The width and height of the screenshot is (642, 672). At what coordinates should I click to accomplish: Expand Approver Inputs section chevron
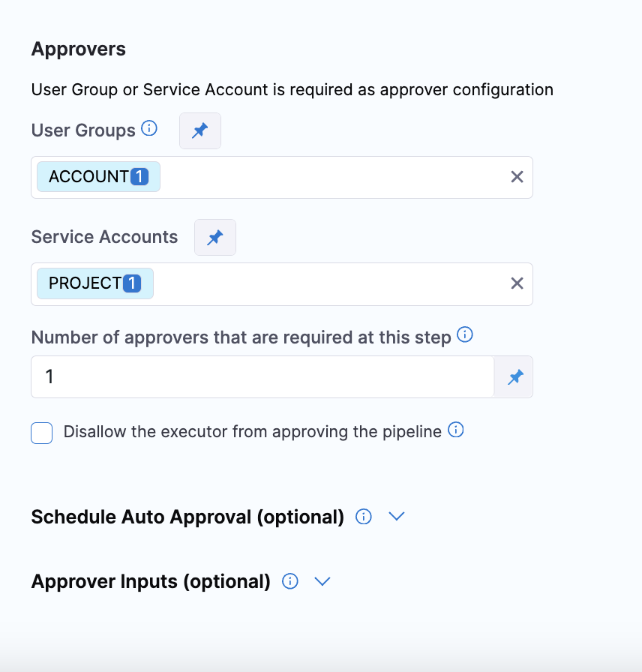click(x=322, y=581)
